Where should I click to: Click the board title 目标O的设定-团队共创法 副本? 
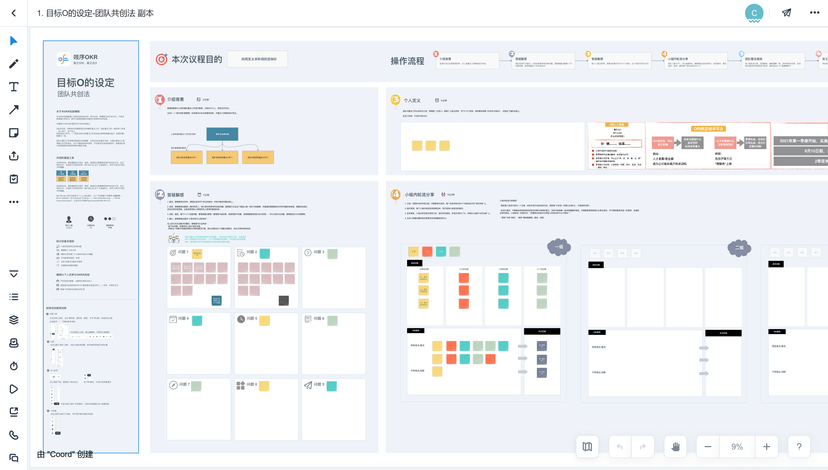click(95, 13)
